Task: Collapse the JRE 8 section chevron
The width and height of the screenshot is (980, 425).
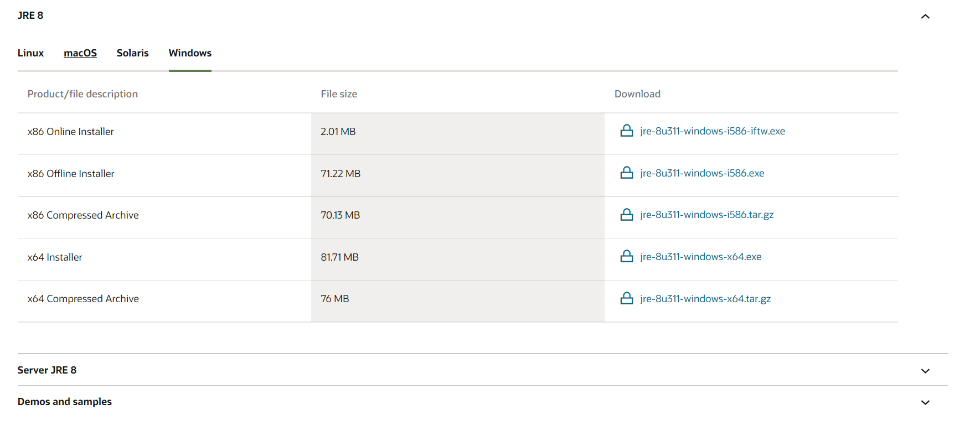Action: tap(925, 17)
